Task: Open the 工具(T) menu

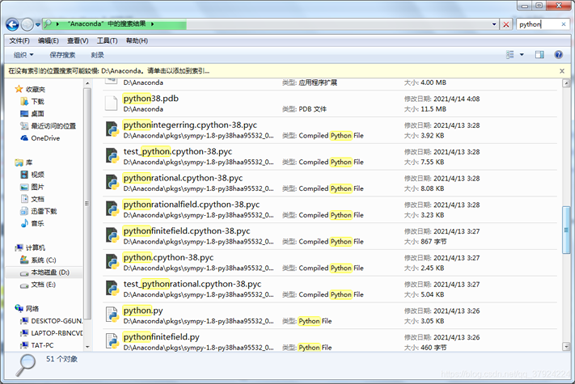Action: point(107,41)
